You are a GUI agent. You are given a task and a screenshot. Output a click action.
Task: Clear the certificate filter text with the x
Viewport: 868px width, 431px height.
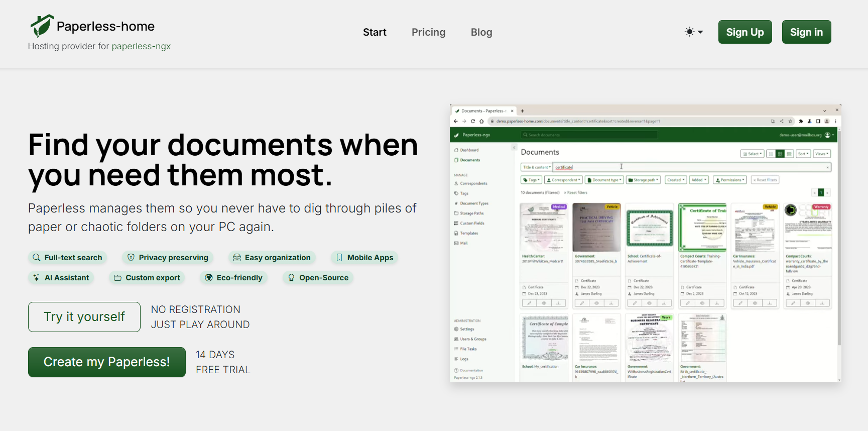click(827, 167)
